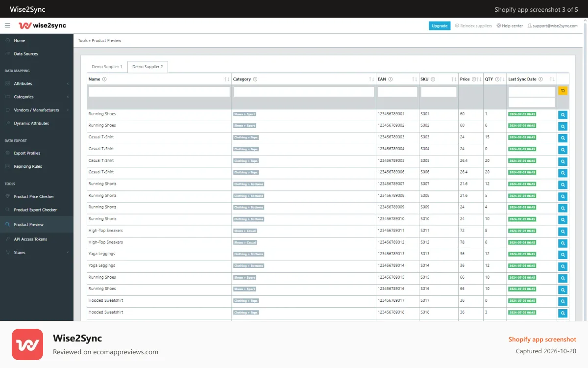Click the blue Upgrade button
588x368 pixels.
coord(440,26)
